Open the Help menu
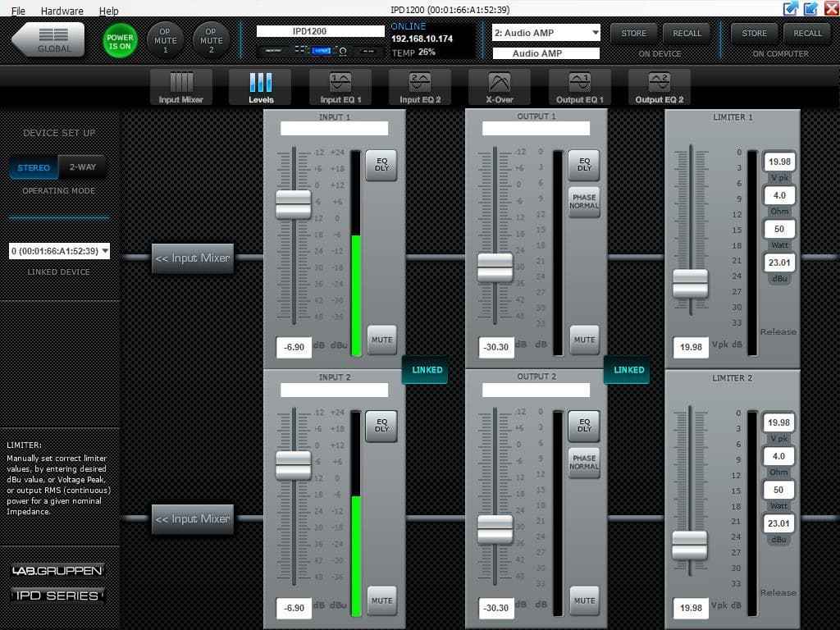Viewport: 840px width, 630px height. pyautogui.click(x=109, y=11)
